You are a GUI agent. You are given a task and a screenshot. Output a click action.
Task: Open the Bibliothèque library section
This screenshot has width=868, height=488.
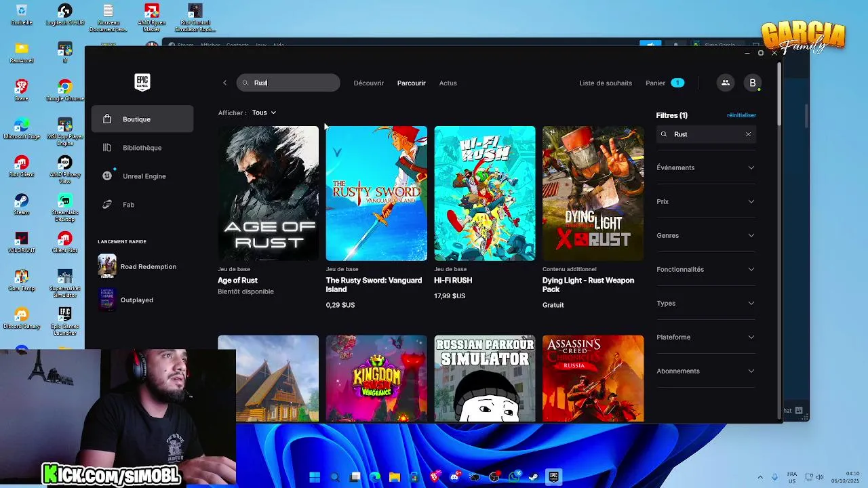(x=142, y=148)
